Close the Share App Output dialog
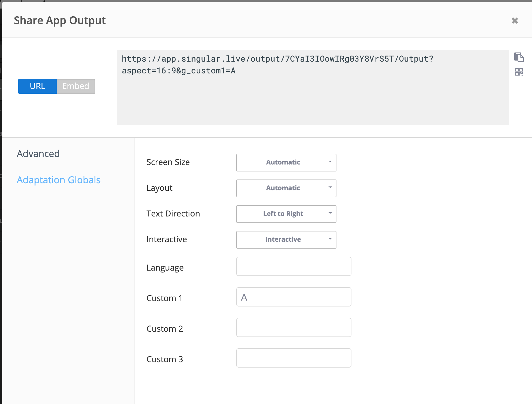532x404 pixels. coord(515,21)
